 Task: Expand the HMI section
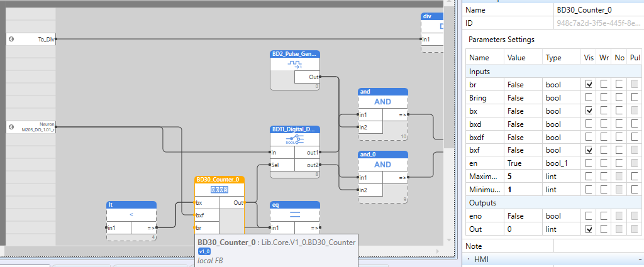469,259
